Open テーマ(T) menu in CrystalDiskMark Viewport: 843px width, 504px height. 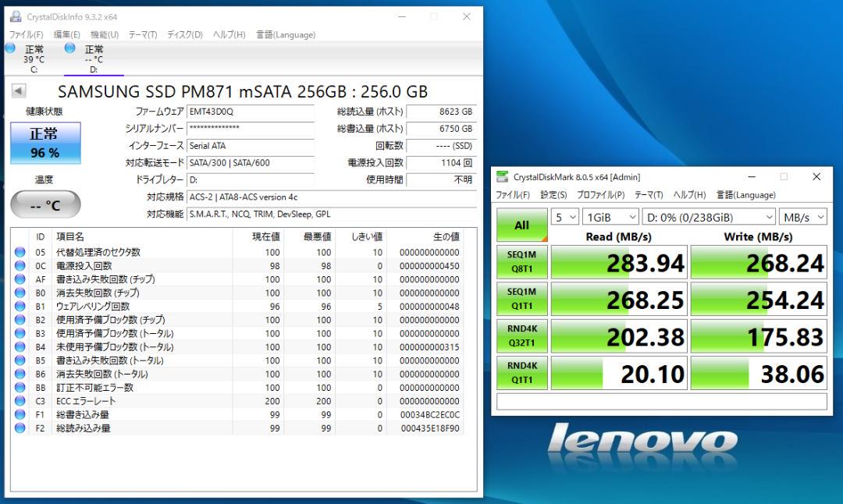pyautogui.click(x=649, y=195)
